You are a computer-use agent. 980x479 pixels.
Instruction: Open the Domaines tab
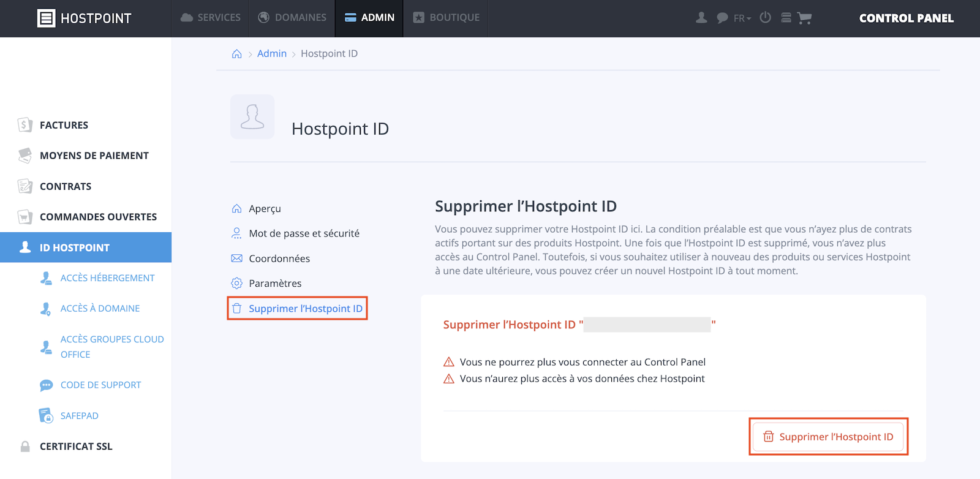tap(292, 18)
